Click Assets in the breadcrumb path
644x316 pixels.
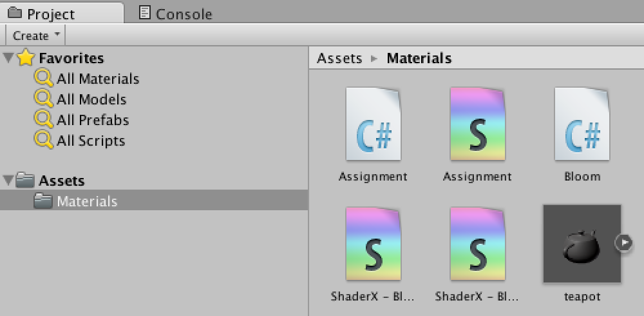(x=339, y=58)
